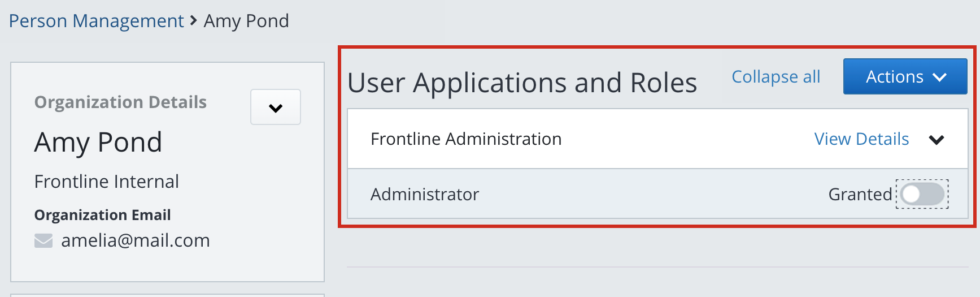Click the amelia@mail.com email address
Viewport: 980px width, 297px height.
tap(136, 240)
